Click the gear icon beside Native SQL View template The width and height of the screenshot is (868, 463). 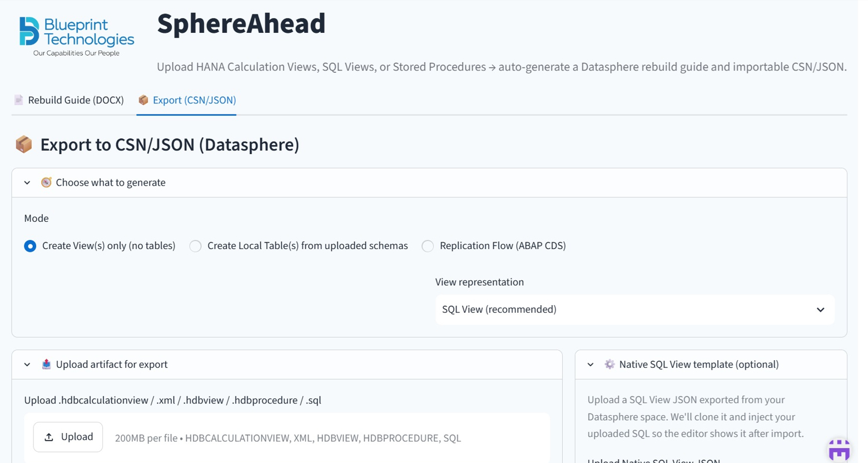click(x=609, y=364)
